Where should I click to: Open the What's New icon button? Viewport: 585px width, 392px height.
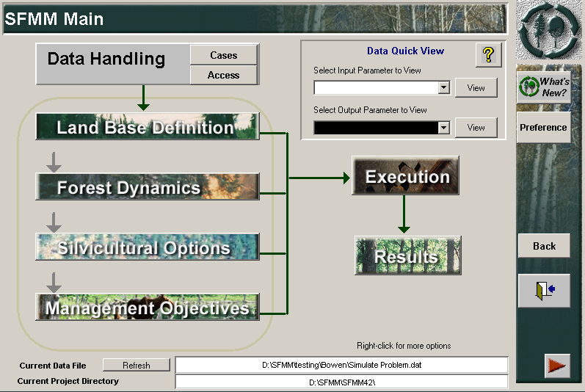(x=544, y=87)
